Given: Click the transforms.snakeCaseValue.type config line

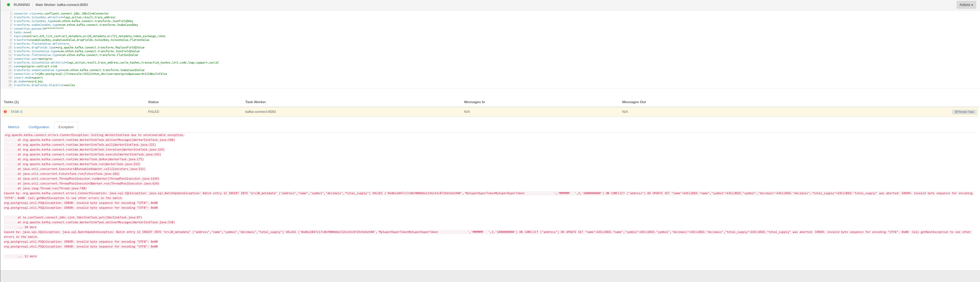Looking at the screenshot, I should (x=79, y=70).
